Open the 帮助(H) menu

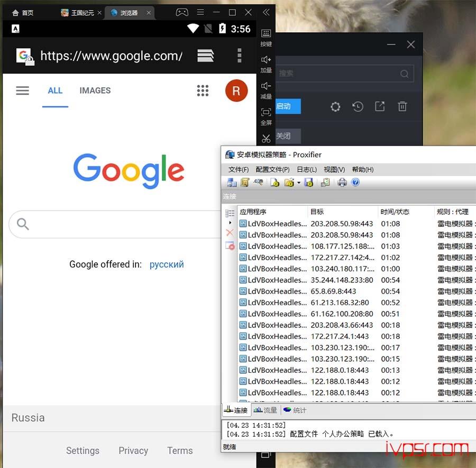pyautogui.click(x=363, y=169)
